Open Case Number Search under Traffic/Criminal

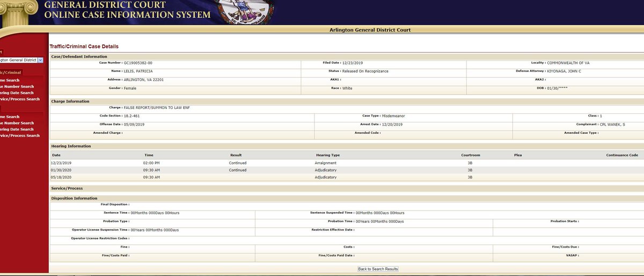[x=17, y=86]
